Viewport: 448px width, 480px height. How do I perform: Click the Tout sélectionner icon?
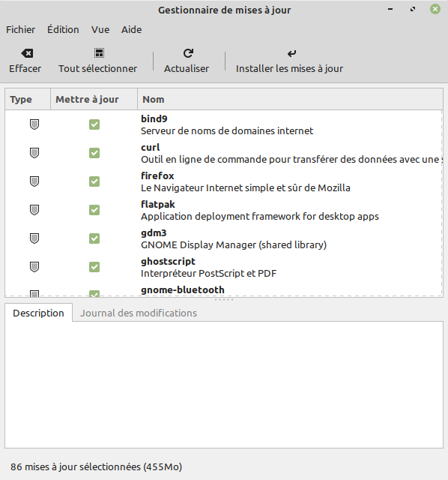click(99, 53)
